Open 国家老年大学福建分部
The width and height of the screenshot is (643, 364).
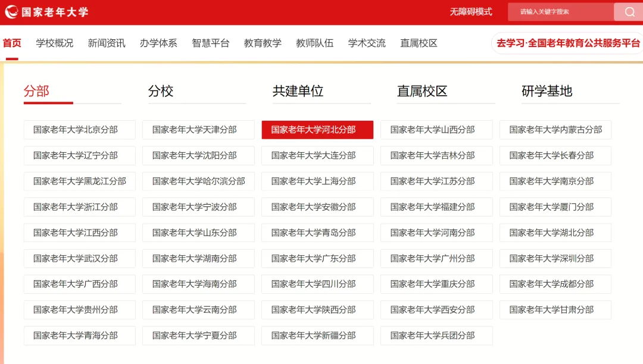pos(437,207)
